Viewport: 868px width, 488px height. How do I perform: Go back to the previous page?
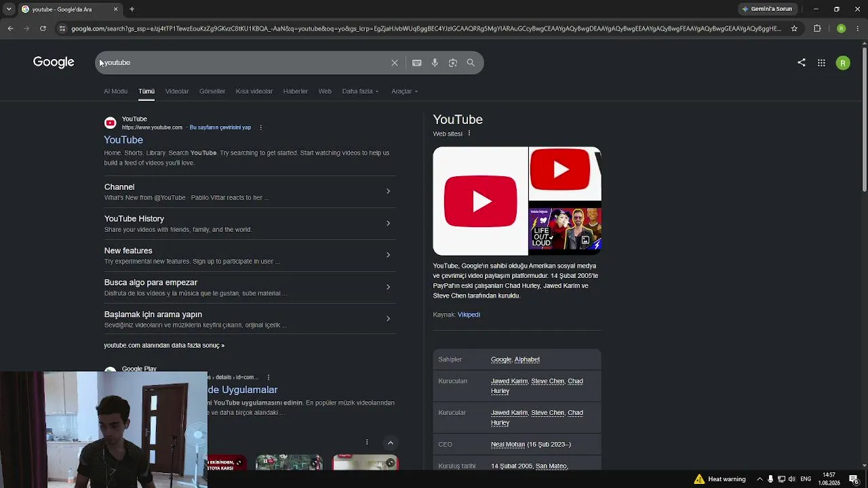[10, 28]
